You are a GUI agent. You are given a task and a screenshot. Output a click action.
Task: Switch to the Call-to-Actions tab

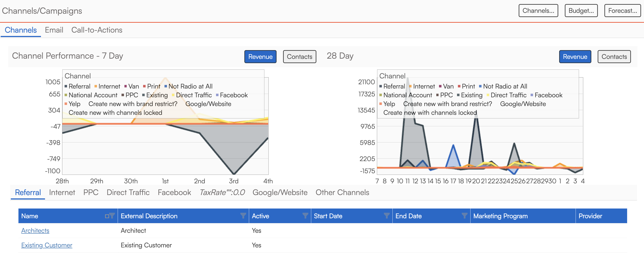tap(97, 30)
